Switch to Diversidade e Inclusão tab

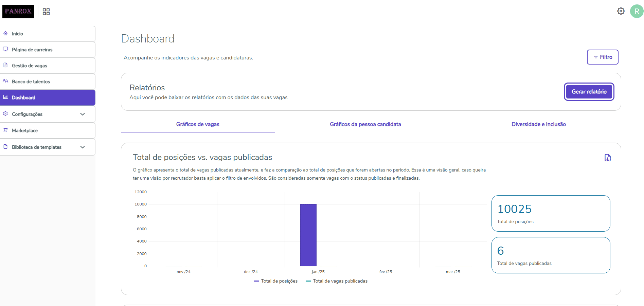click(x=539, y=124)
